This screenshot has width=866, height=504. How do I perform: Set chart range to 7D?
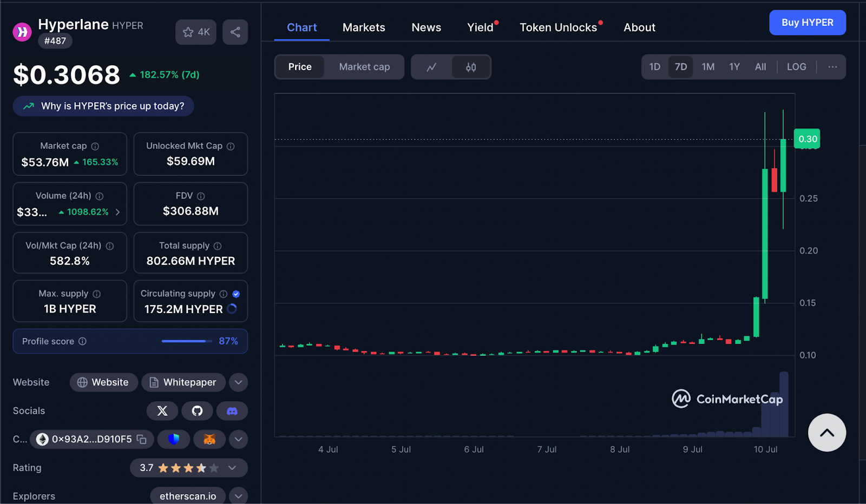point(681,67)
